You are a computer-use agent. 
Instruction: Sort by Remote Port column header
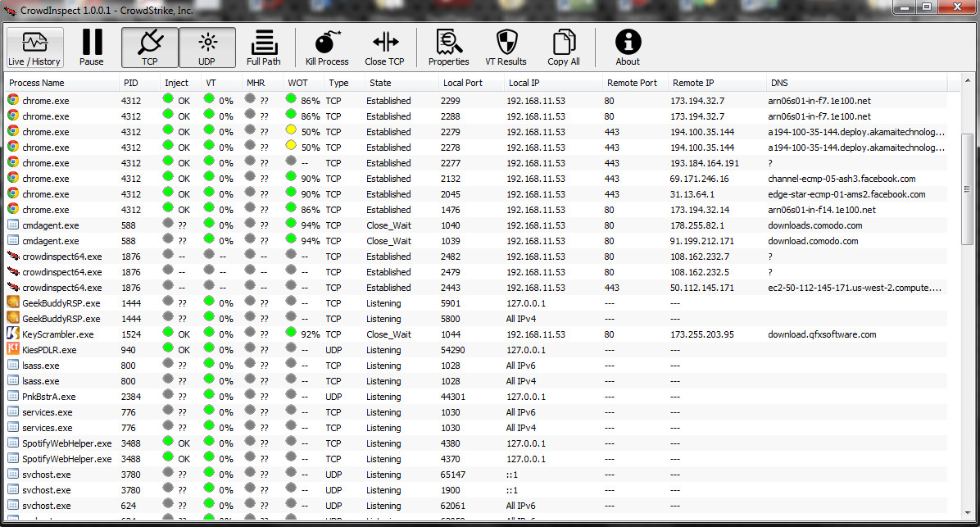click(x=635, y=83)
